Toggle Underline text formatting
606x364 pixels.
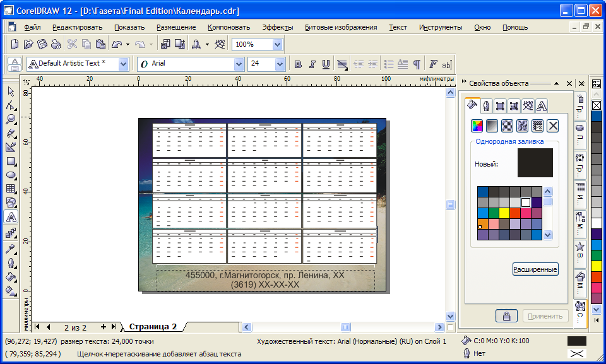[326, 64]
